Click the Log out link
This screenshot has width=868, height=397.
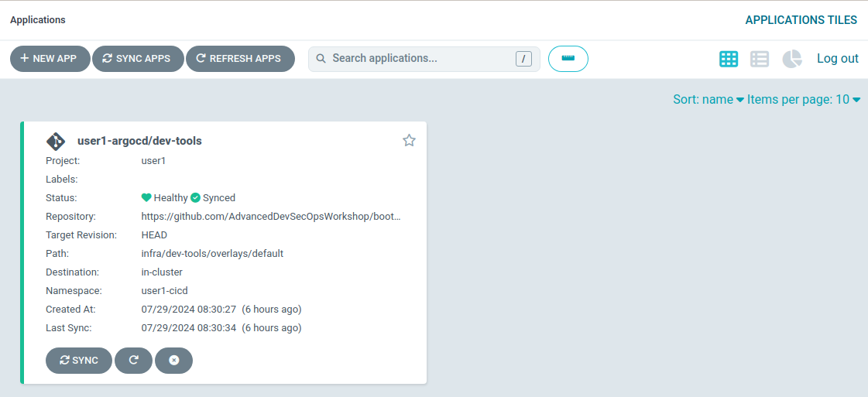pyautogui.click(x=838, y=59)
